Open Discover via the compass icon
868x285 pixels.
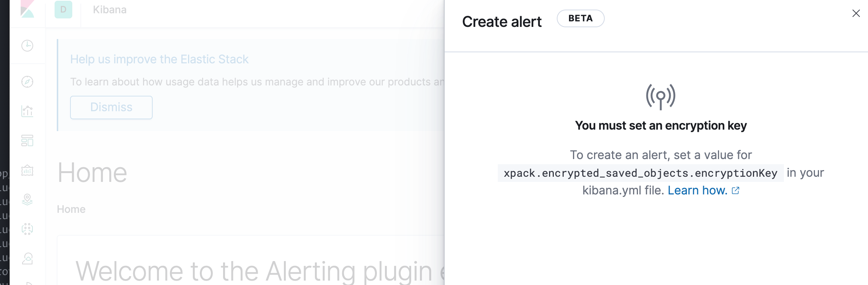pyautogui.click(x=28, y=82)
